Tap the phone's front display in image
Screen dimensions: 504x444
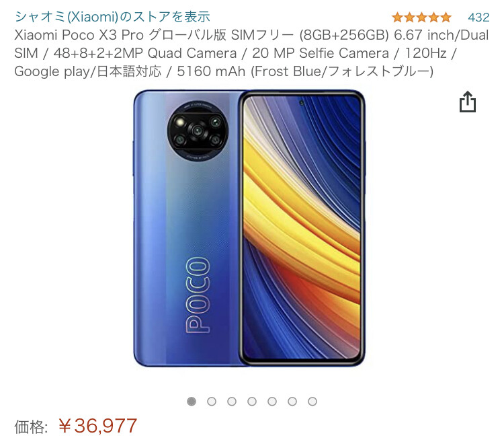302,228
